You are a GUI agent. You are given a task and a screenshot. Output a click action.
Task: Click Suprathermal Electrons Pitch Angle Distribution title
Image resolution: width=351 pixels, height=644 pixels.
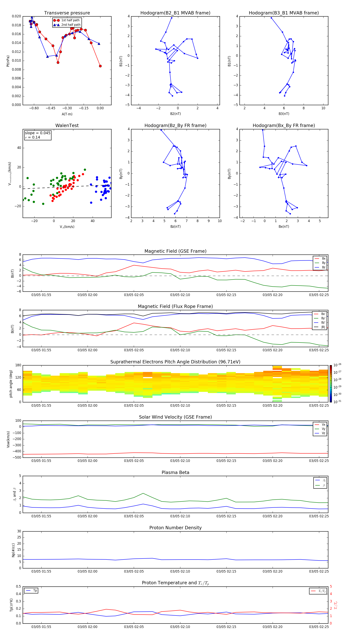(175, 362)
